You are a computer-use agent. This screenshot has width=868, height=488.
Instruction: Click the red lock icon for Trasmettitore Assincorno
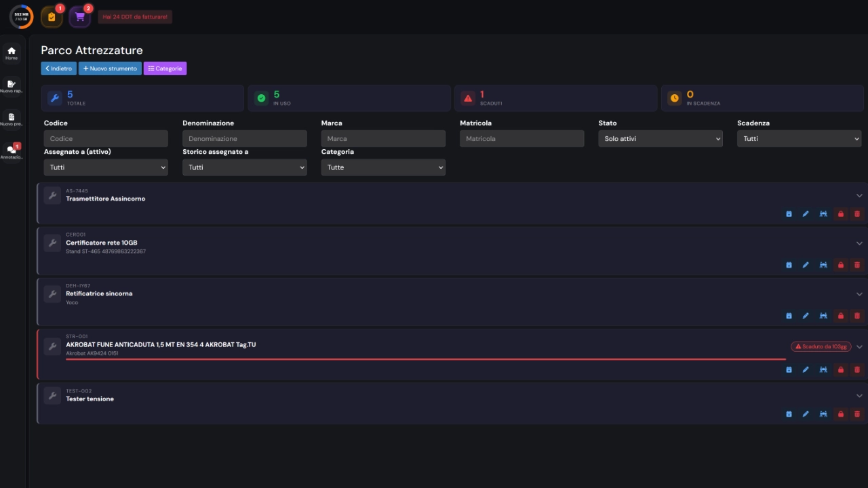click(x=841, y=214)
